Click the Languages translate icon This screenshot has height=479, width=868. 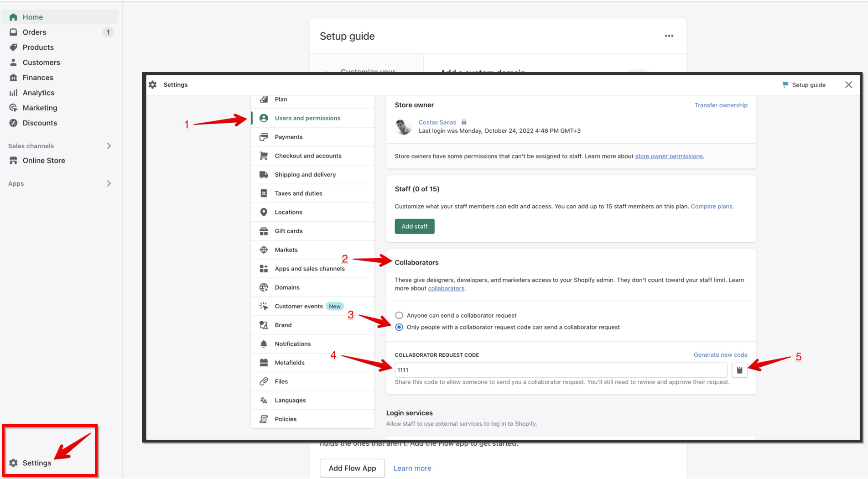click(x=264, y=401)
